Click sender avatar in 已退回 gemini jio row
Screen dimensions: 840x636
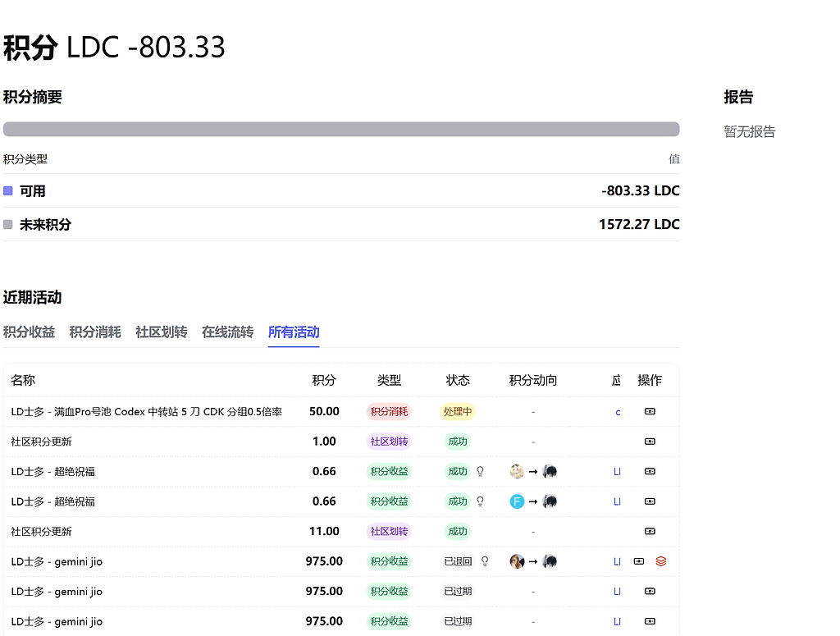[x=517, y=561]
